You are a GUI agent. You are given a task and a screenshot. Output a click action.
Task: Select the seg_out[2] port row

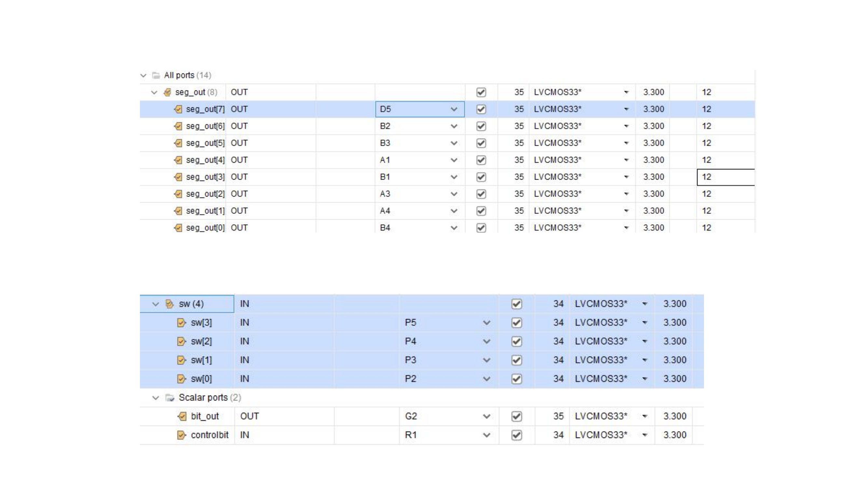(x=205, y=194)
